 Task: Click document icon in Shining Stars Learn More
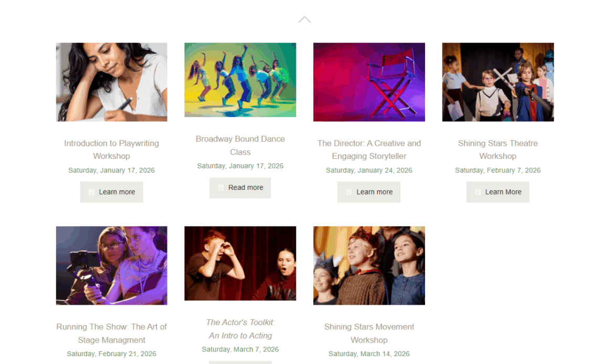coord(478,192)
